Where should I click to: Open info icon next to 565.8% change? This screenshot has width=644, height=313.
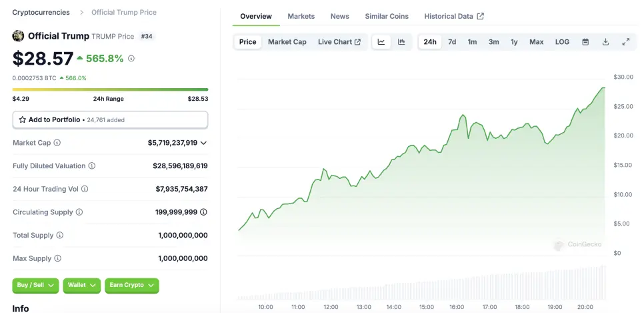tap(131, 59)
